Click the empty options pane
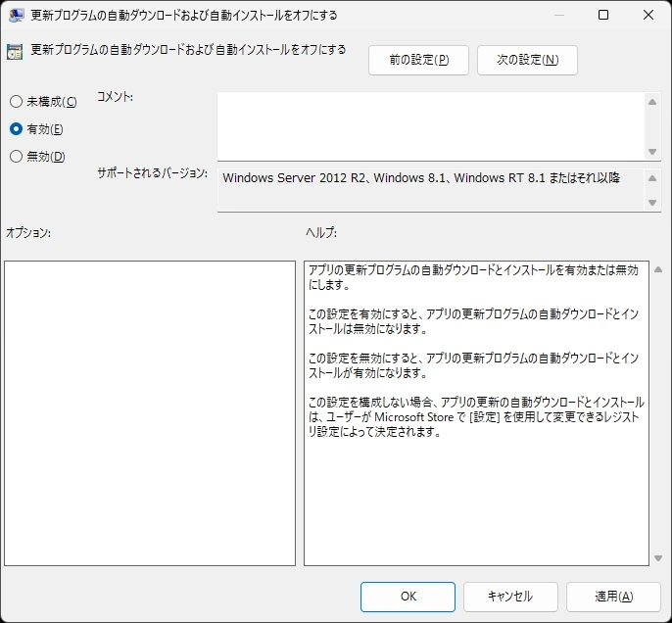This screenshot has width=672, height=623. [x=150, y=413]
